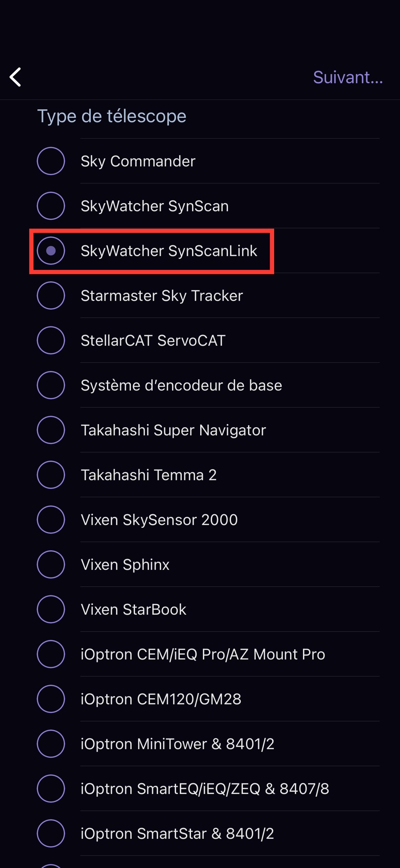Image resolution: width=400 pixels, height=868 pixels.
Task: Tap the back arrow icon
Action: (x=16, y=77)
